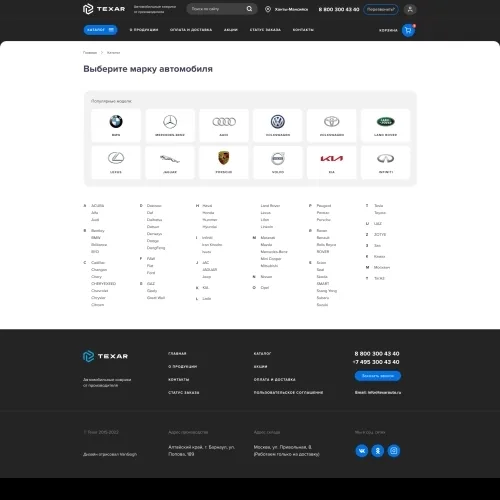Open Odnoklassniki social icon in footer
The width and height of the screenshot is (500, 500).
[378, 451]
